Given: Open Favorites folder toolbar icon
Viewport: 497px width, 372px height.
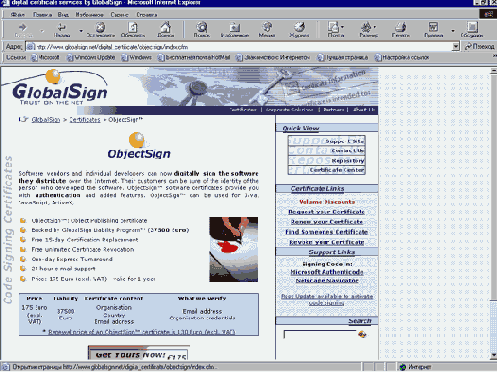Looking at the screenshot, I should tap(235, 27).
